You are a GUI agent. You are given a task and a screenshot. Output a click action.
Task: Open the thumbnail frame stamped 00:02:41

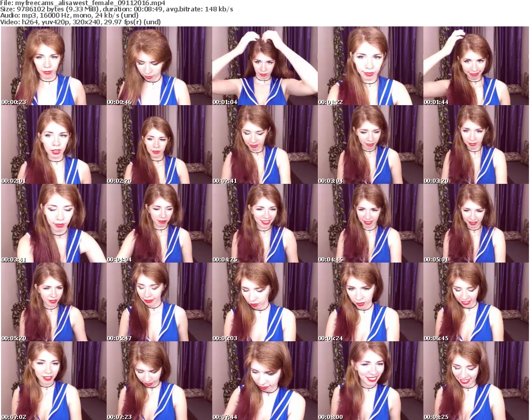pos(264,144)
